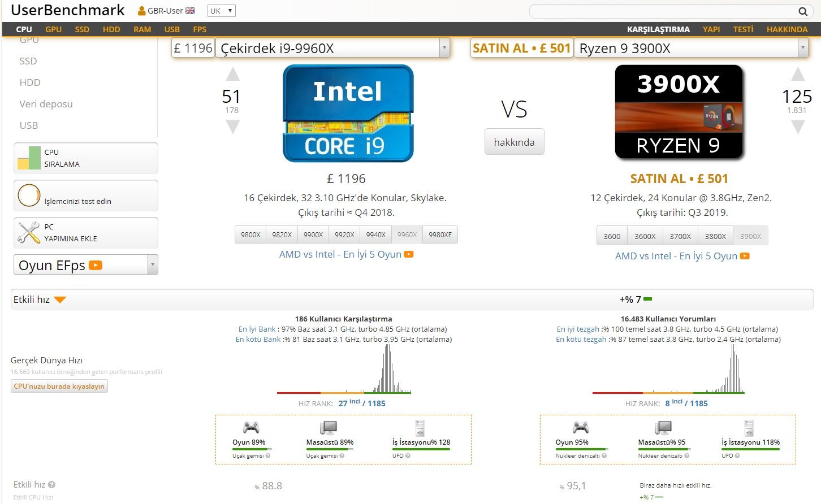Click YouTube icon under Intel En İyi 5 Oyun

[x=409, y=254]
